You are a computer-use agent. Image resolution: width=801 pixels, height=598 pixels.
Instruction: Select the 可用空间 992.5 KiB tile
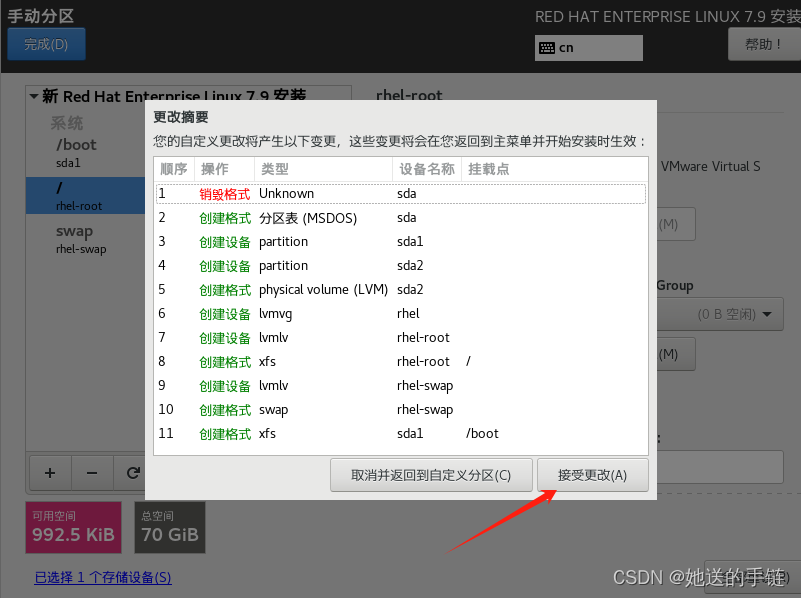pyautogui.click(x=73, y=527)
